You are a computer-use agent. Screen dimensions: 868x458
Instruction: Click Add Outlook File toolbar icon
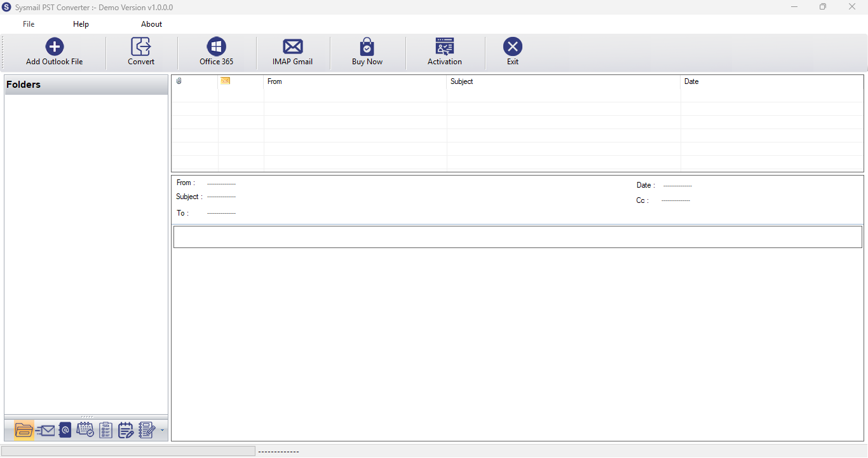[55, 46]
